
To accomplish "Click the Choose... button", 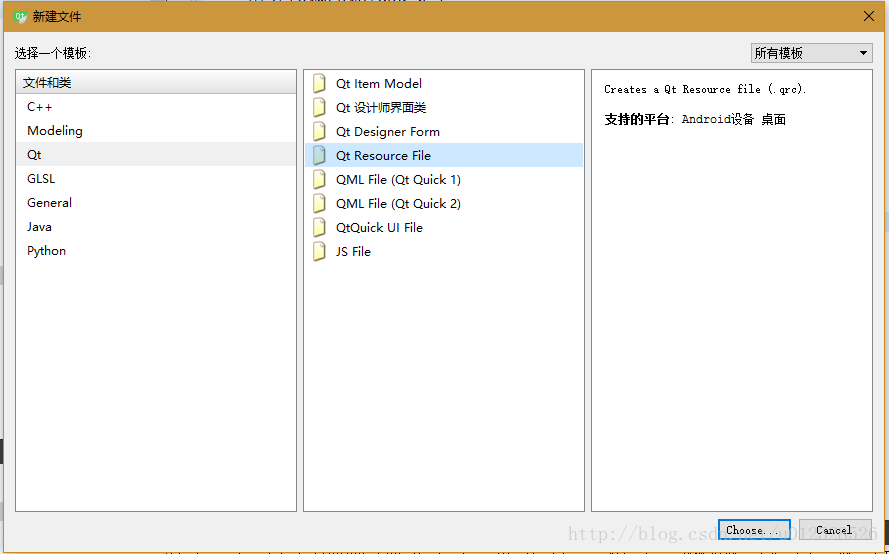I will [x=754, y=530].
